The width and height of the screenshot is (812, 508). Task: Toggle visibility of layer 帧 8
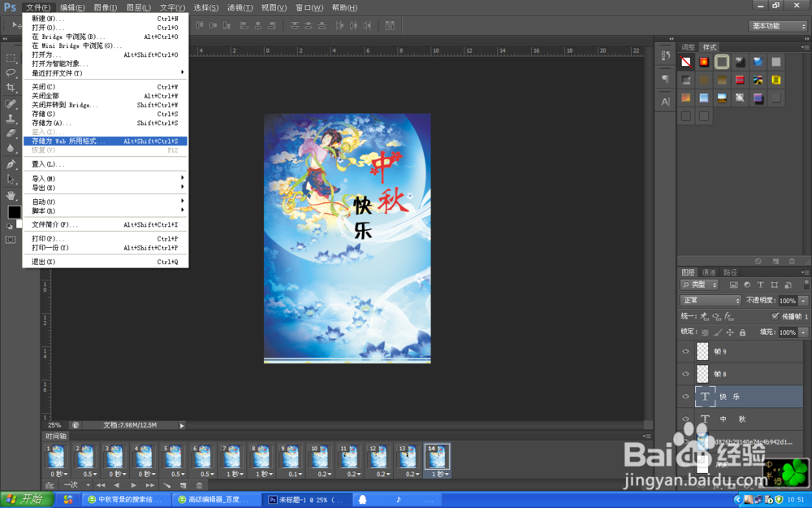tap(685, 374)
